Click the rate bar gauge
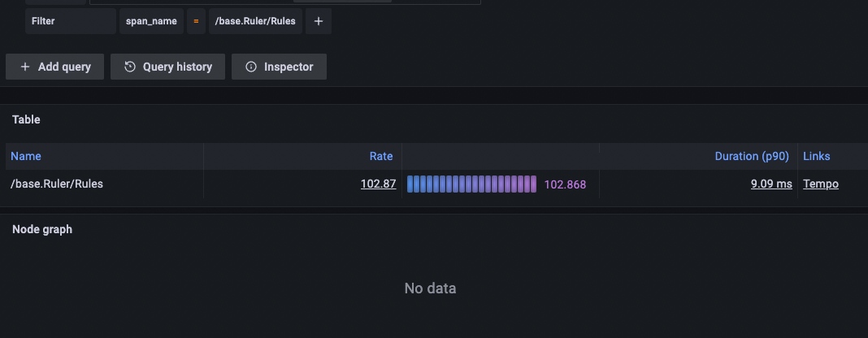Screen dimensions: 868x338 click(x=471, y=184)
